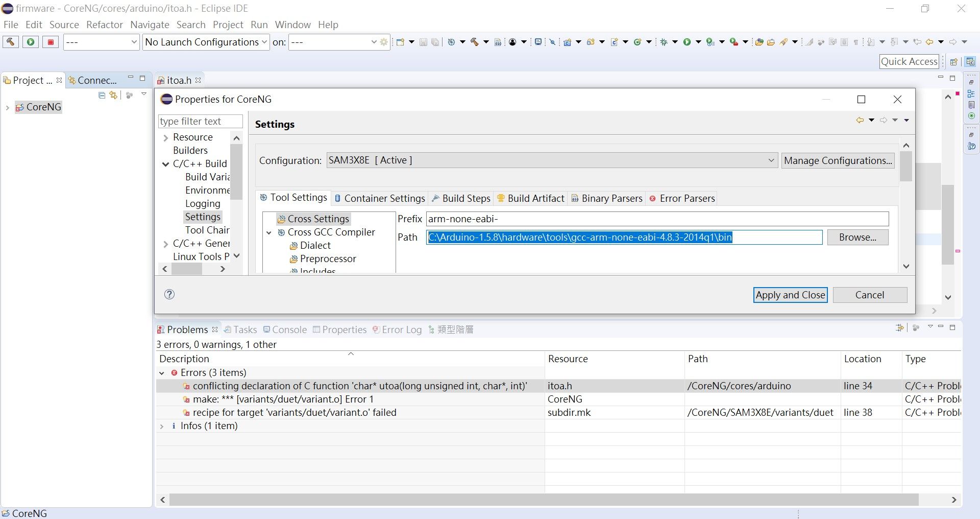Switch to the Console tab
This screenshot has height=519, width=980.
(x=285, y=329)
